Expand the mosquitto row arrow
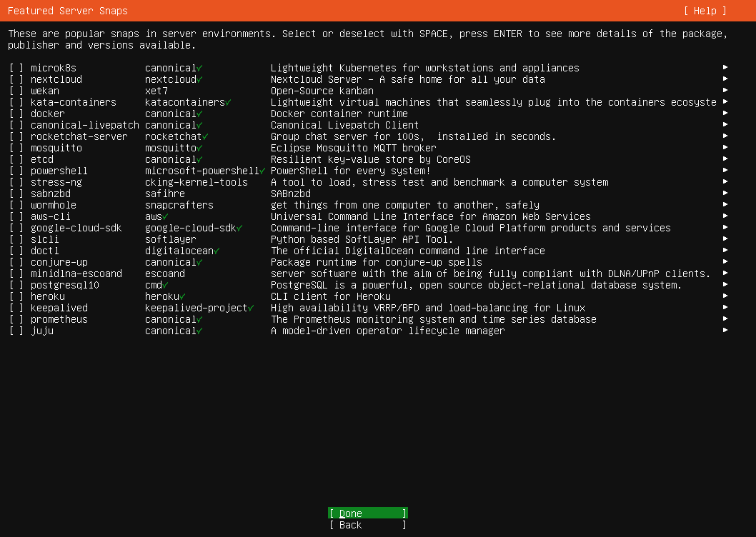Viewport: 756px width, 537px height. (x=725, y=148)
